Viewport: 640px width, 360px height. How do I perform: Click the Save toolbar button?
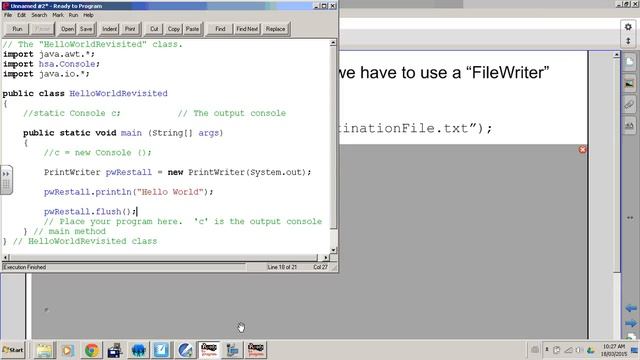[x=86, y=29]
